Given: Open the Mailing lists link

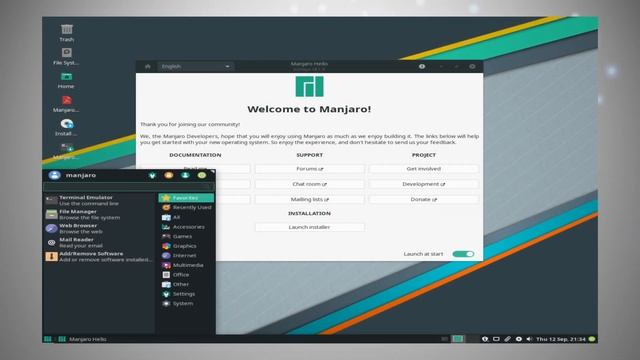Looking at the screenshot, I should click(x=309, y=199).
